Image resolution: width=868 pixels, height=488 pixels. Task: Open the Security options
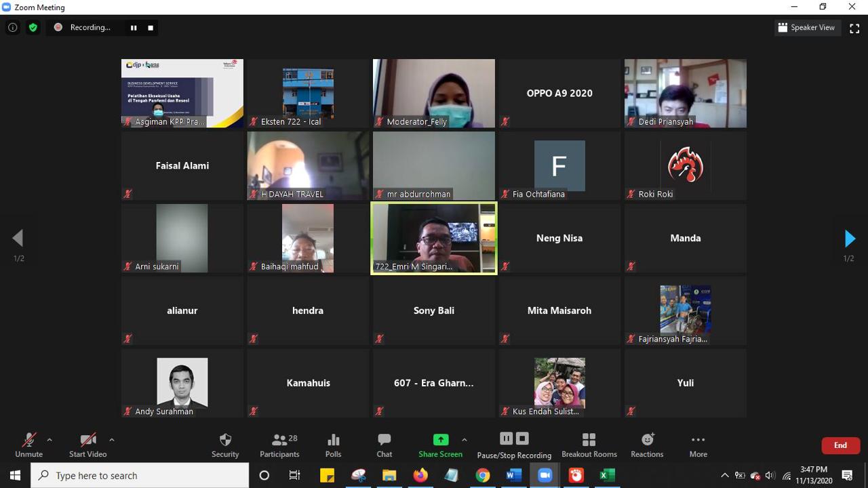tap(225, 445)
